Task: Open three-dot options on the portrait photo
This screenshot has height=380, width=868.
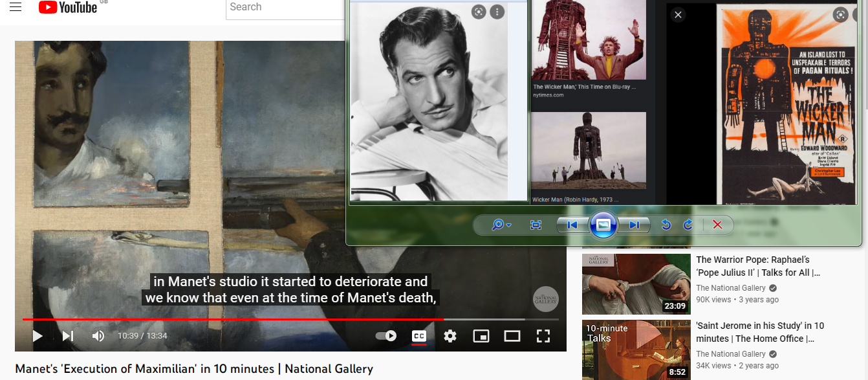Action: 497,12
